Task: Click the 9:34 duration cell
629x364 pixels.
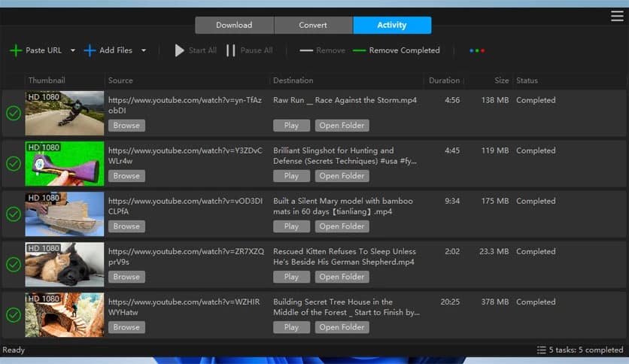Action: (x=452, y=202)
